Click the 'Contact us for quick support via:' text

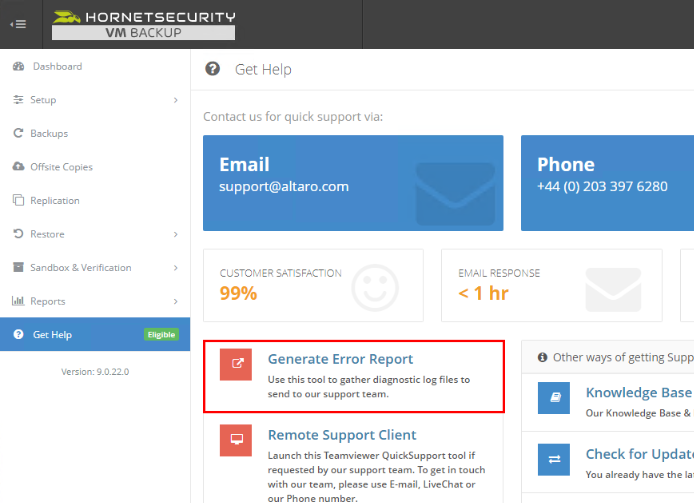(x=293, y=117)
